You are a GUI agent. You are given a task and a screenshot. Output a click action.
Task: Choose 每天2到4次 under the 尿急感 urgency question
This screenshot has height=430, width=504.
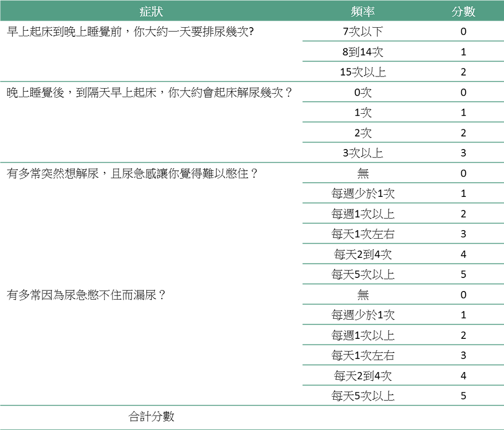point(362,254)
